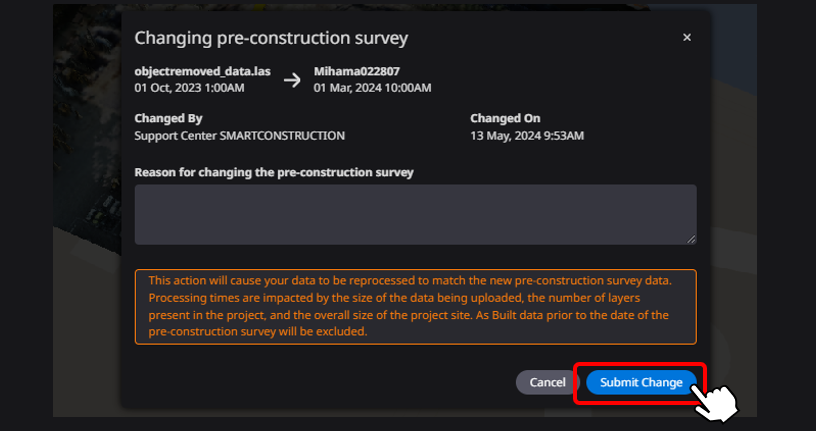The width and height of the screenshot is (816, 431).
Task: Focus the reason for changing text area
Action: coord(415,213)
